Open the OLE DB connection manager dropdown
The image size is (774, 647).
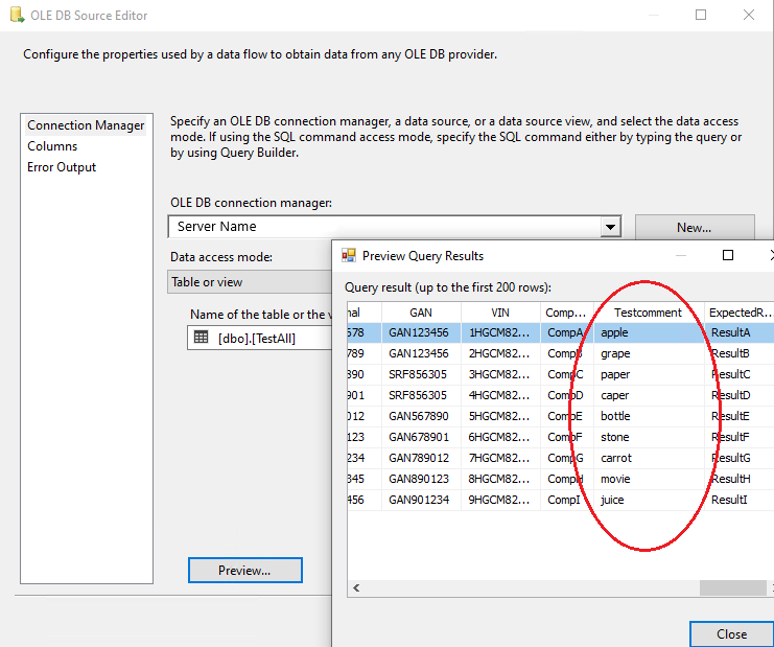tap(610, 228)
